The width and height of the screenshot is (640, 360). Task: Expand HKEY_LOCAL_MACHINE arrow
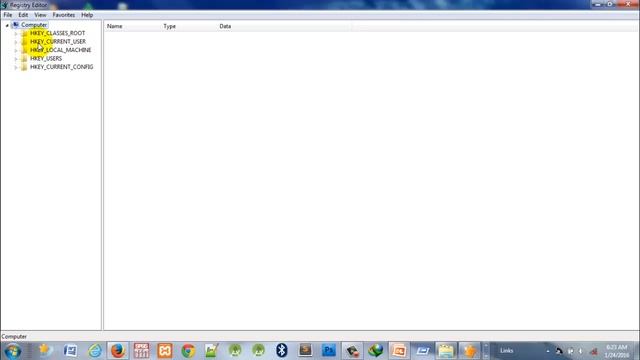click(x=16, y=51)
